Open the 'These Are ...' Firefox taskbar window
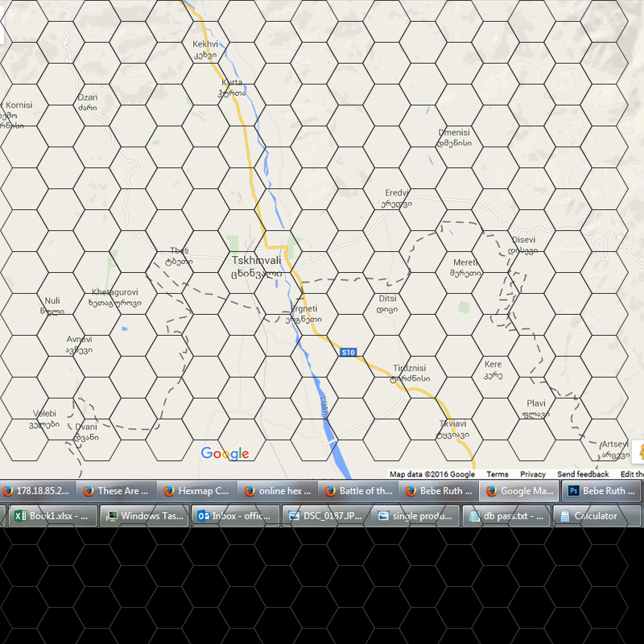The height and width of the screenshot is (644, 644). 116,491
